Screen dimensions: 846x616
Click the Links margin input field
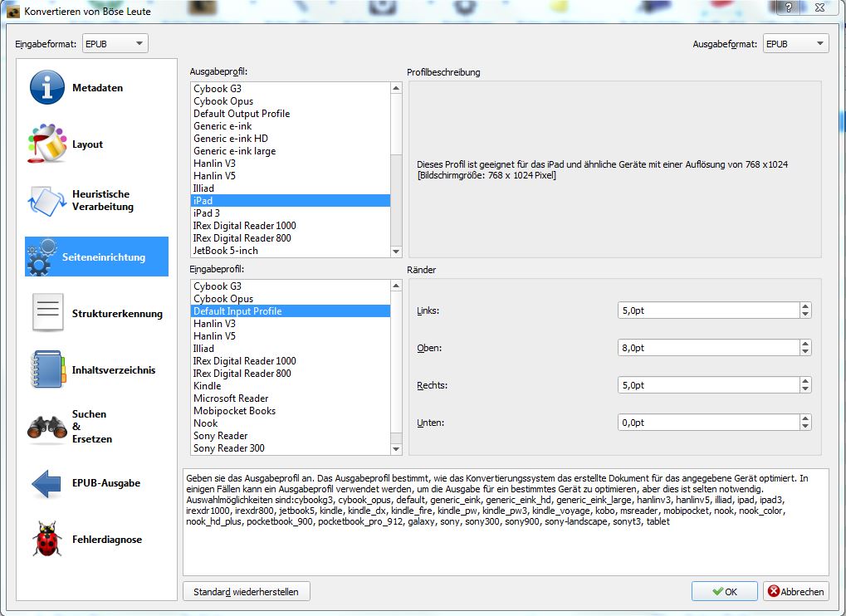(708, 310)
